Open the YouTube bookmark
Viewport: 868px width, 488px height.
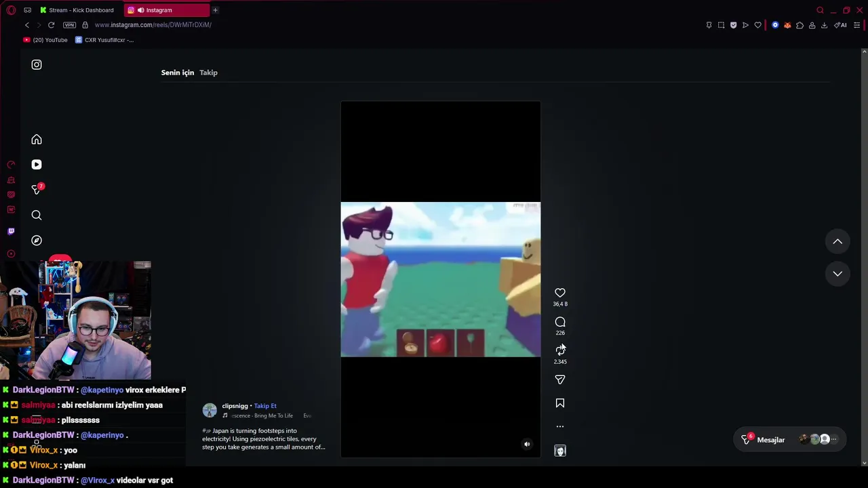45,40
